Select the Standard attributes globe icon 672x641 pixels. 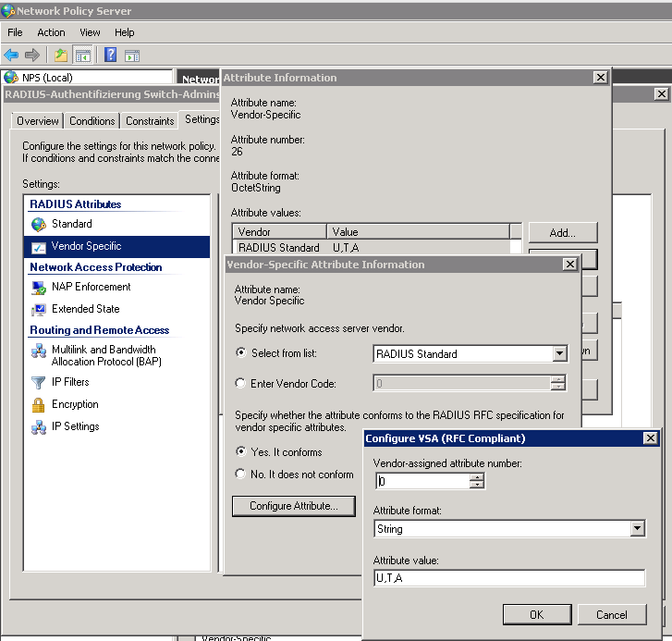click(x=39, y=224)
